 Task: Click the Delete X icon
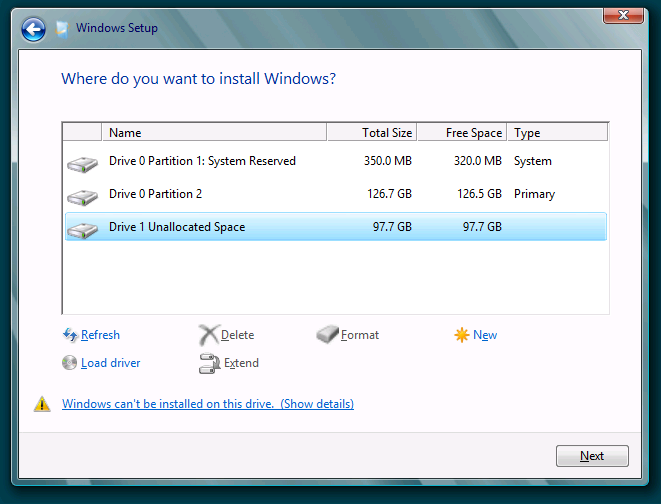pyautogui.click(x=208, y=335)
